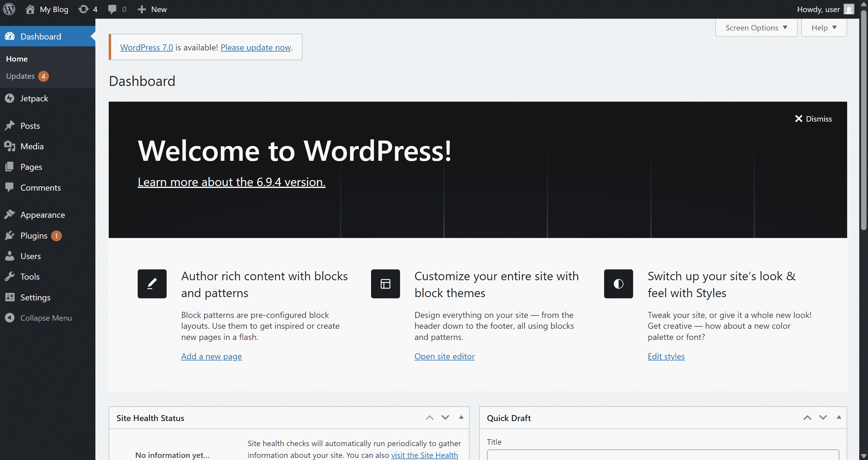Open updates from the admin bar refresh icon
Screen dimensions: 868x460
tap(83, 9)
